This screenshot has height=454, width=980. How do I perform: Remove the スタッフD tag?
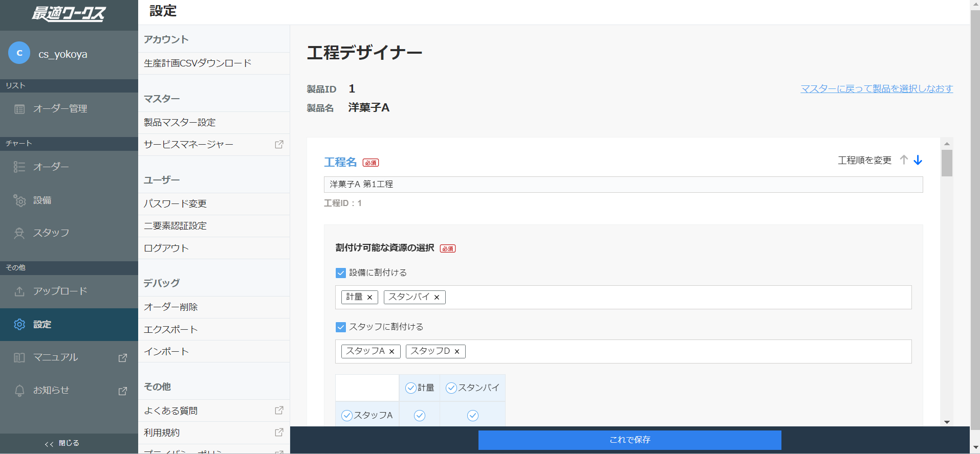[x=457, y=351]
